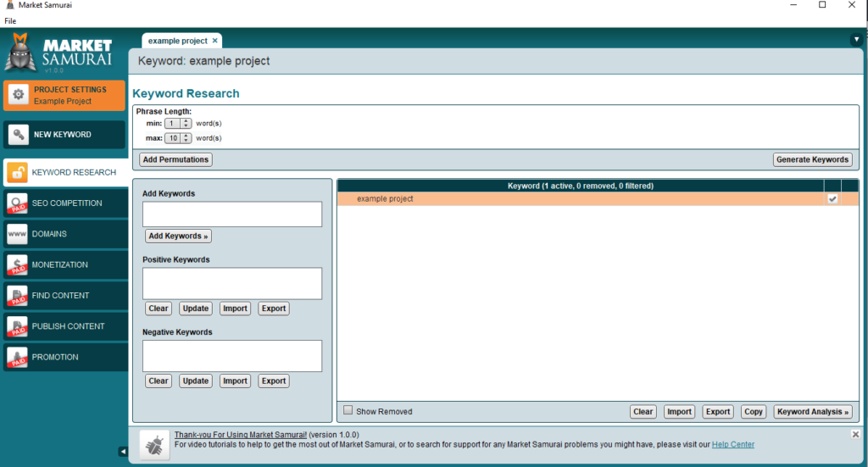Open the Promotion module label

coord(55,358)
